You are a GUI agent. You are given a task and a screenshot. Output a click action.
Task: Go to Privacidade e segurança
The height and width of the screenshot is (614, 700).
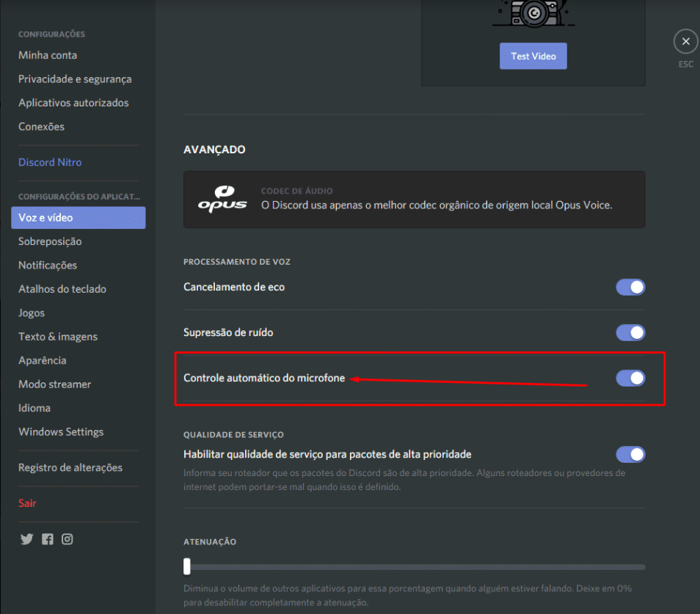75,79
